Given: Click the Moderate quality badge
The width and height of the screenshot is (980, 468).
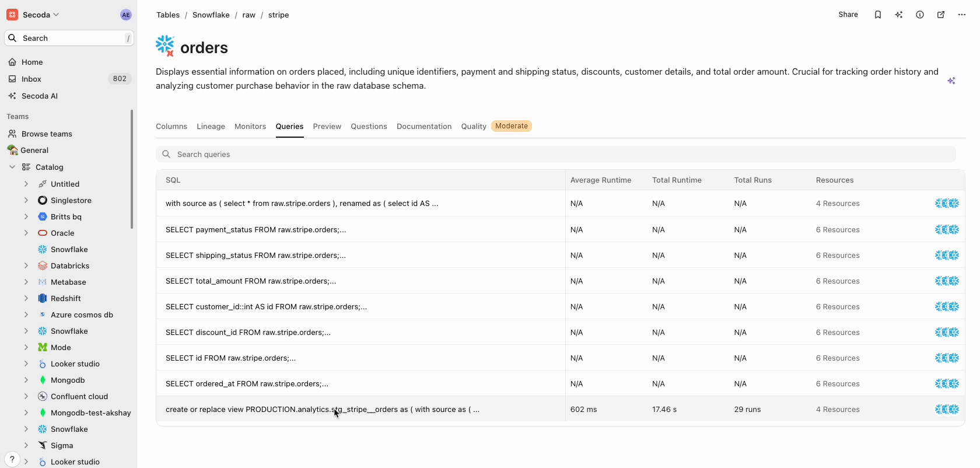Looking at the screenshot, I should (511, 126).
